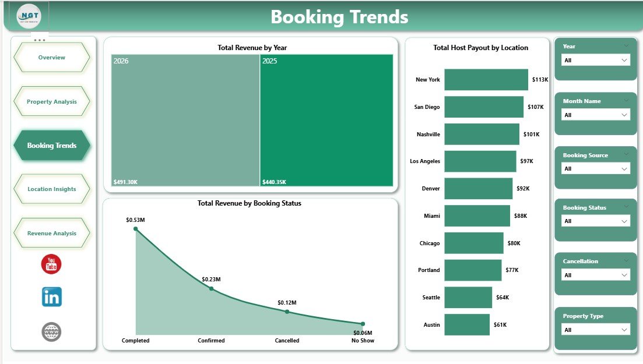Click the Completed data point on line chart
Image resolution: width=643 pixels, height=364 pixels.
pos(136,229)
